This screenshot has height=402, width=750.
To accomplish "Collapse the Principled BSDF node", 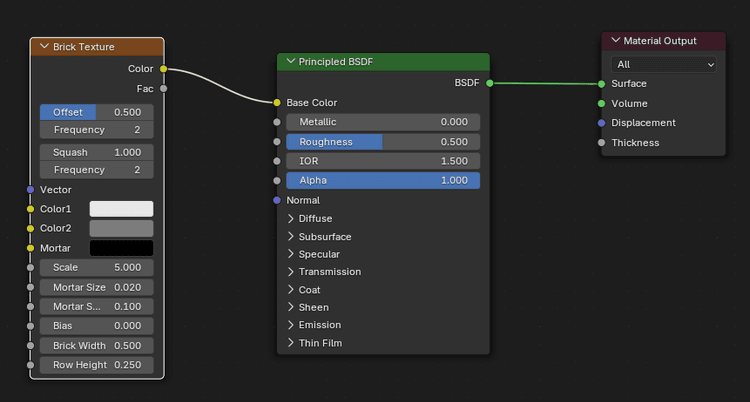I will pyautogui.click(x=290, y=62).
